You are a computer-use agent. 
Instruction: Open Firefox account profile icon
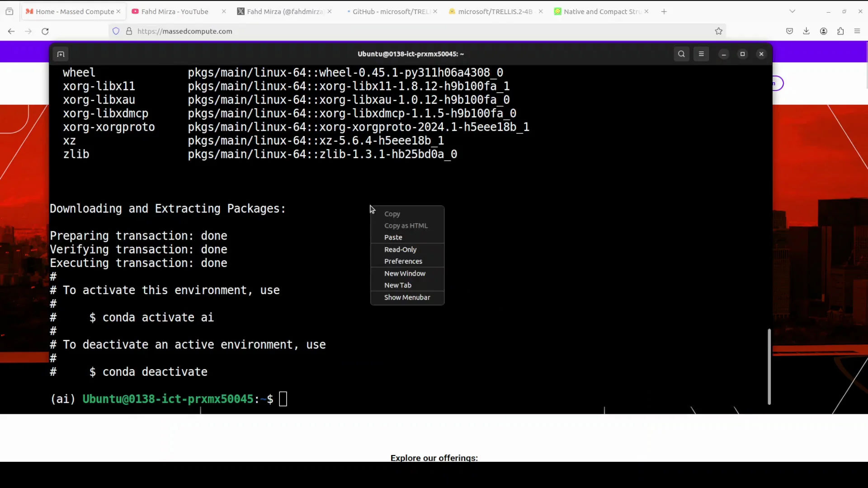click(x=823, y=31)
